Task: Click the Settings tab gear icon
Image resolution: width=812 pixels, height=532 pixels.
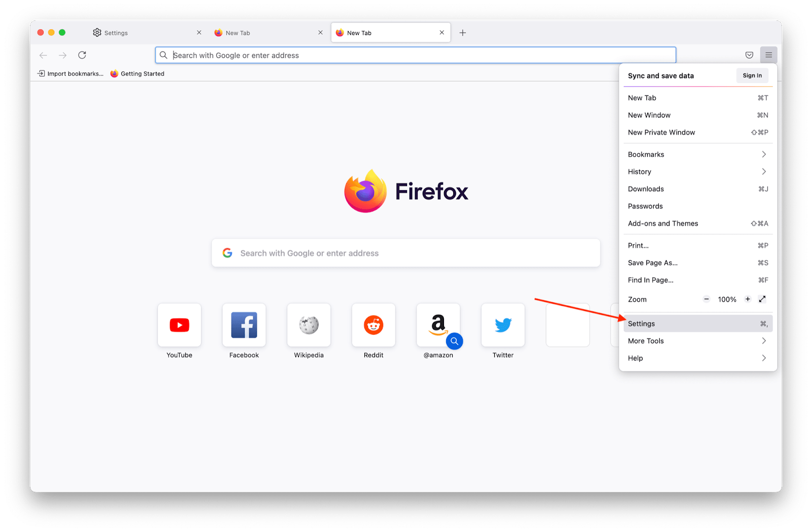Action: tap(97, 32)
